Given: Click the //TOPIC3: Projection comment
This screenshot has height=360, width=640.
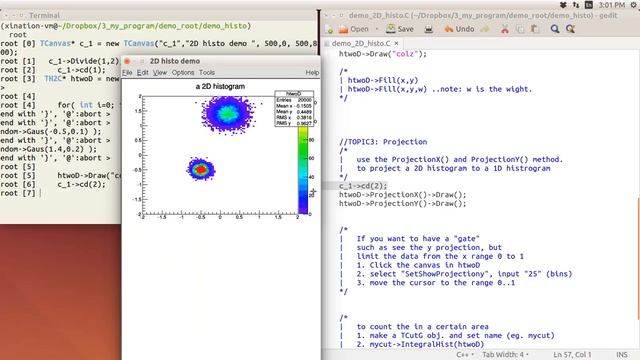Looking at the screenshot, I should tap(383, 142).
